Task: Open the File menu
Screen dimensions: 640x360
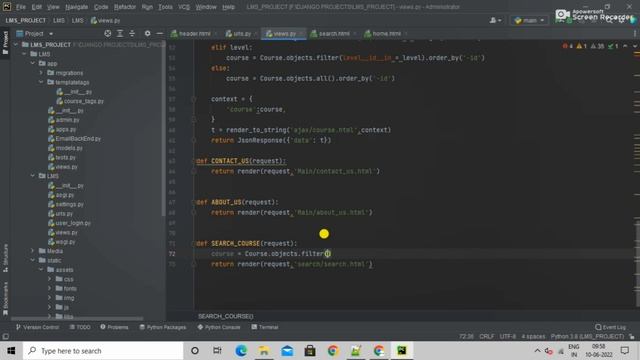Action: pyautogui.click(x=20, y=7)
